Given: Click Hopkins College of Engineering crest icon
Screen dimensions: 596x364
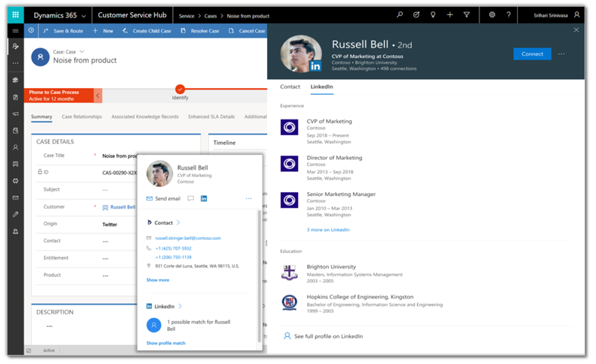Looking at the screenshot, I should pos(289,302).
